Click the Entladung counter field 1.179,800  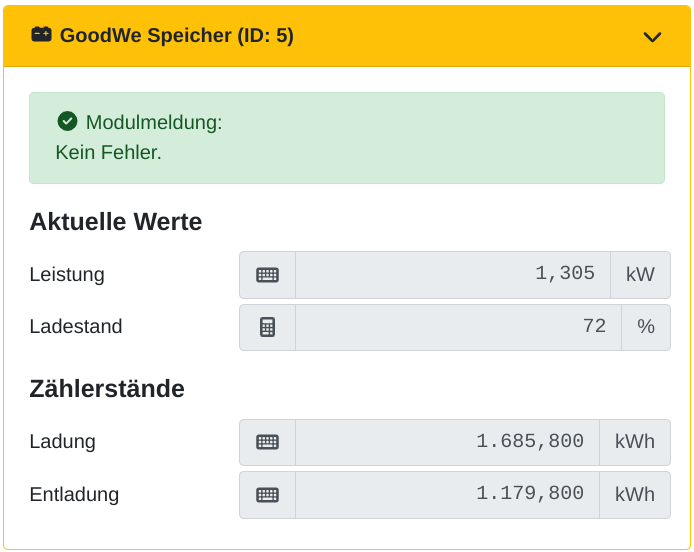447,494
